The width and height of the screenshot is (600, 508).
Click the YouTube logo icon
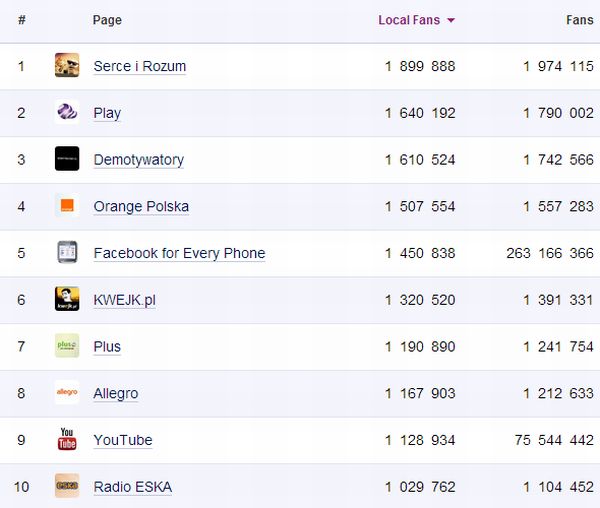tap(67, 439)
